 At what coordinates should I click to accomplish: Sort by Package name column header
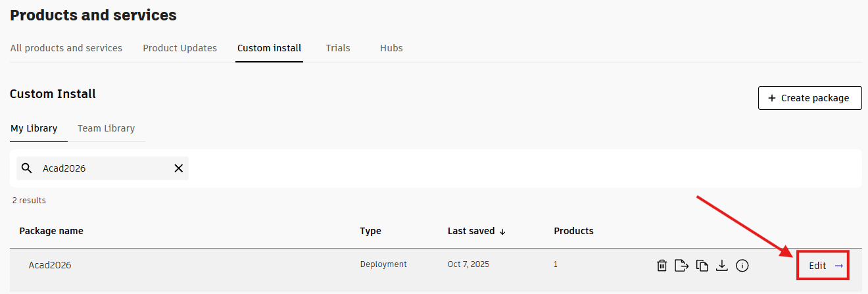(x=51, y=231)
